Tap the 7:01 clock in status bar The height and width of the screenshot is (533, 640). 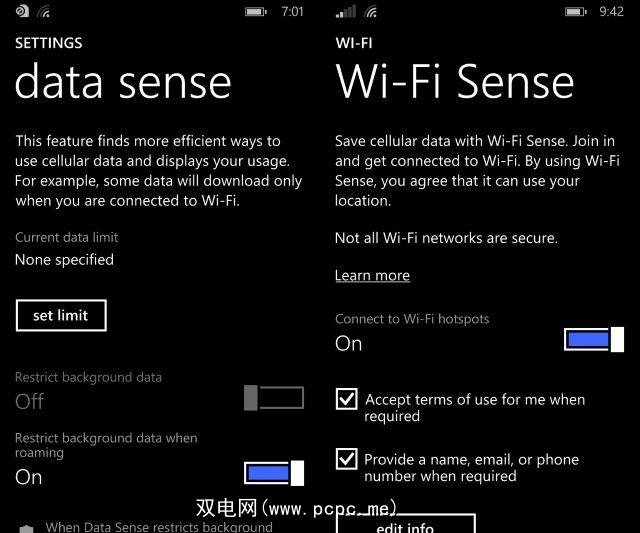tap(293, 12)
